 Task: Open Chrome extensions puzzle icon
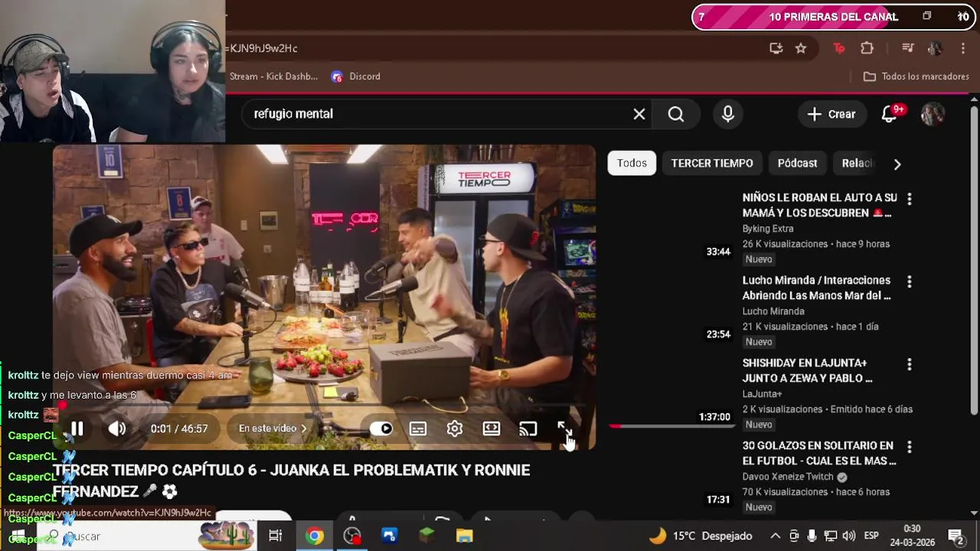(867, 48)
